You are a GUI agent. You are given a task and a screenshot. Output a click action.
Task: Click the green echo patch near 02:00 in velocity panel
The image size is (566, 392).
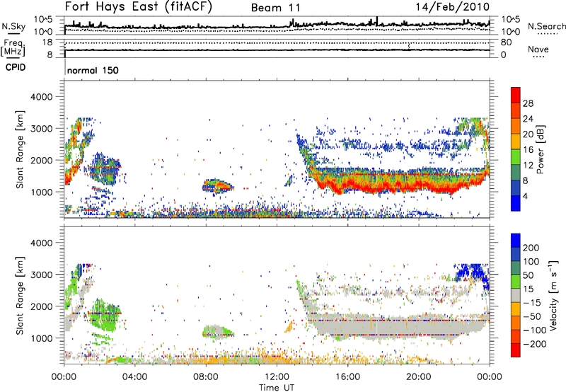pos(104,313)
